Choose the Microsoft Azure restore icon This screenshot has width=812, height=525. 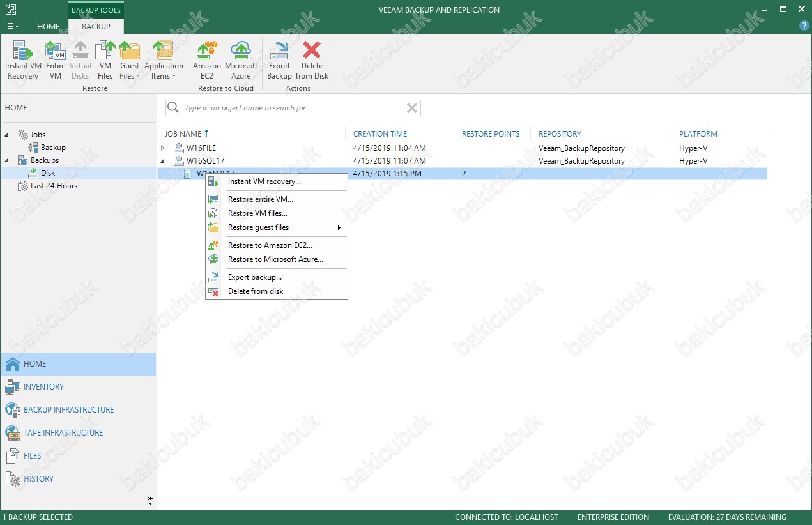(x=241, y=61)
